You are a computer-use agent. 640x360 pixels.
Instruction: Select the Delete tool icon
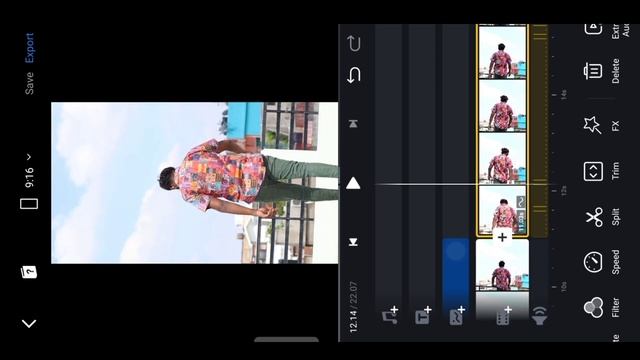click(x=593, y=71)
